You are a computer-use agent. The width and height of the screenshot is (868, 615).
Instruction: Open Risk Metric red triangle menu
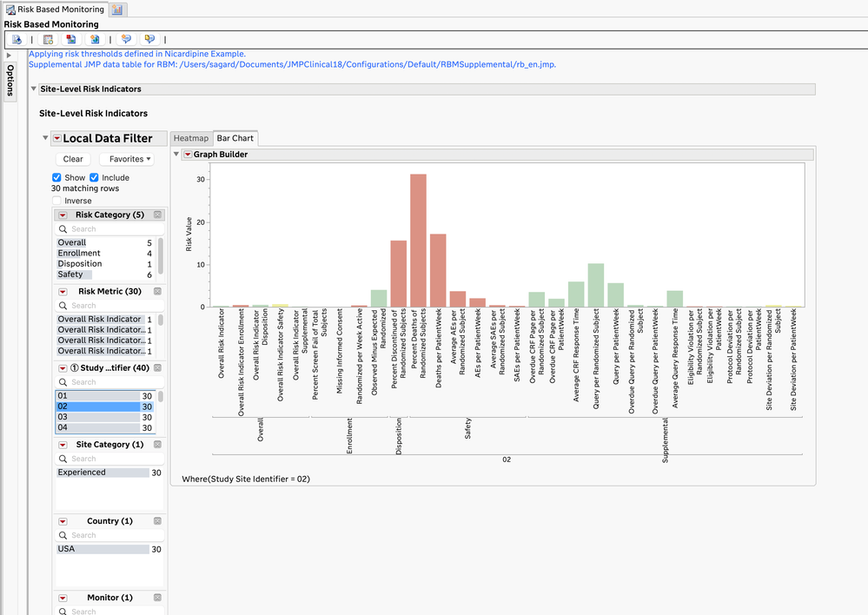click(x=63, y=292)
